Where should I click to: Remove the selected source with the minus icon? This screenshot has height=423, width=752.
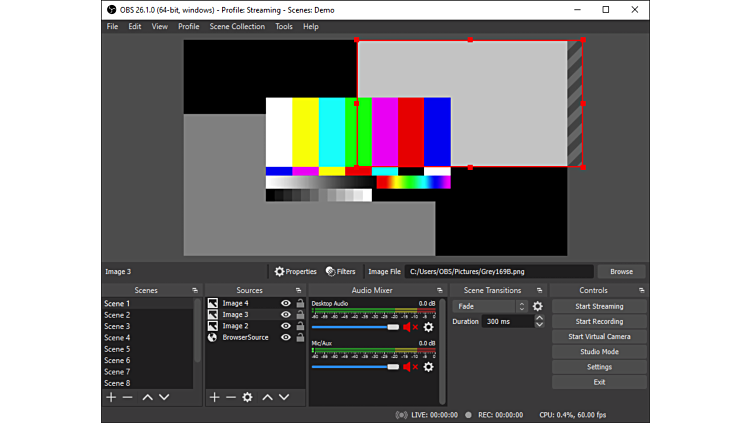(230, 397)
